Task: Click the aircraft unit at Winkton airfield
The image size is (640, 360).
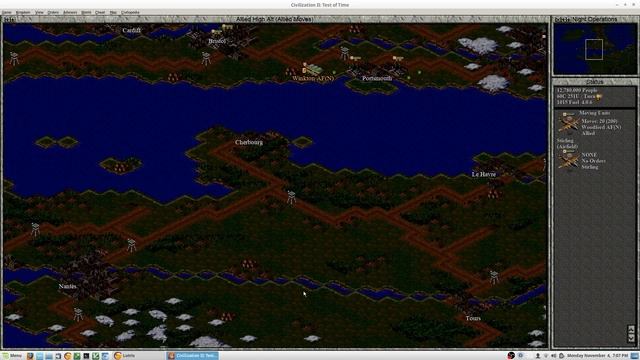Action: click(x=312, y=69)
